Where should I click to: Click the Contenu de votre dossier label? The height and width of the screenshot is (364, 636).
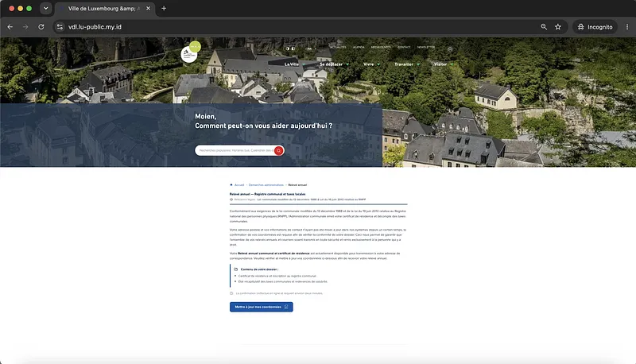click(260, 269)
